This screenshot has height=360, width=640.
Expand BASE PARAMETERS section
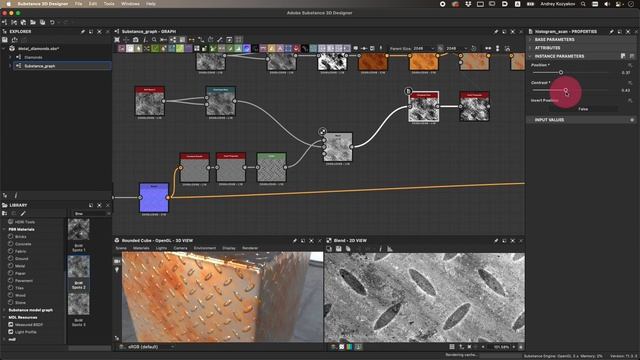pyautogui.click(x=554, y=40)
